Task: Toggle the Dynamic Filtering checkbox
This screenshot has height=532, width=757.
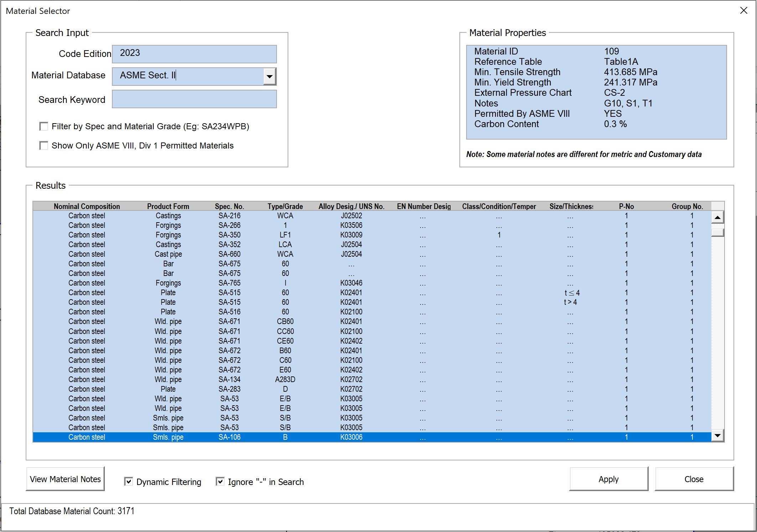Action: pyautogui.click(x=128, y=481)
